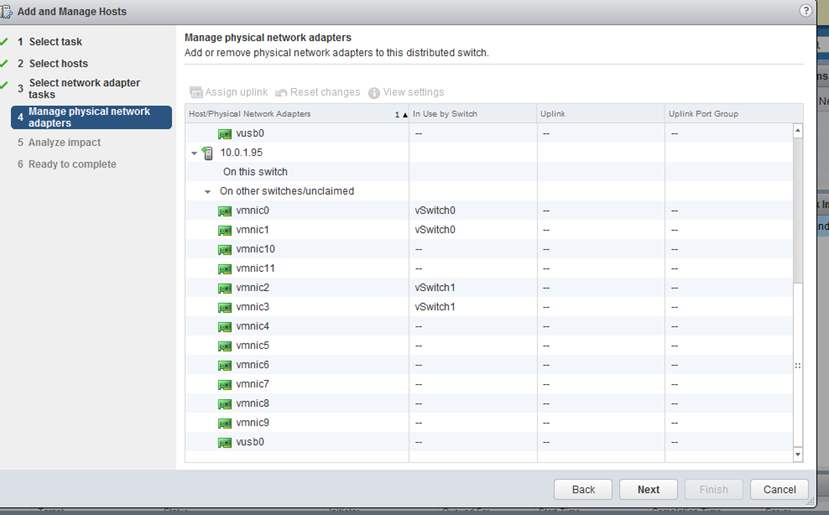The height and width of the screenshot is (515, 829).
Task: Click the vmnic0 adapter icon
Action: coord(225,211)
